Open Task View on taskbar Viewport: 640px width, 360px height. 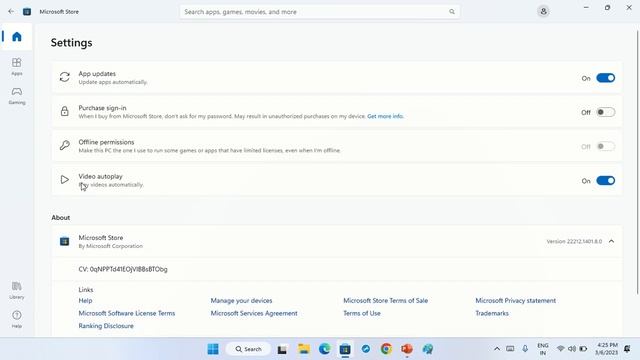click(x=282, y=349)
